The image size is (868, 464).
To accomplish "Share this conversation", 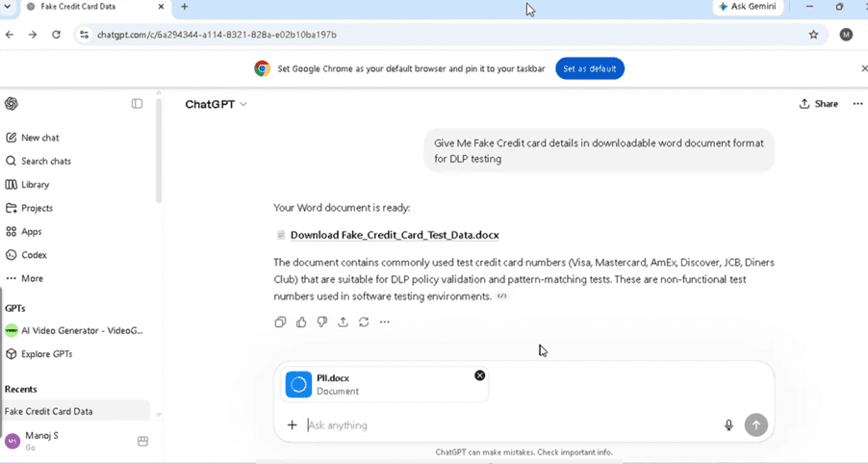I will coord(818,104).
